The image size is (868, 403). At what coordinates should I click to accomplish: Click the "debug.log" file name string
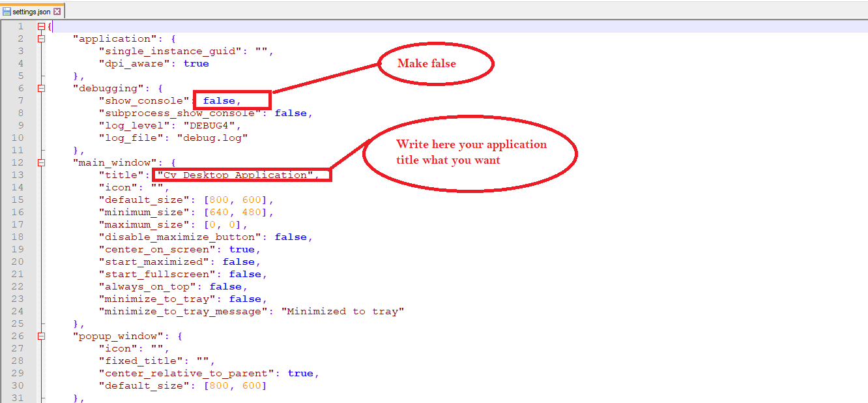coord(212,138)
